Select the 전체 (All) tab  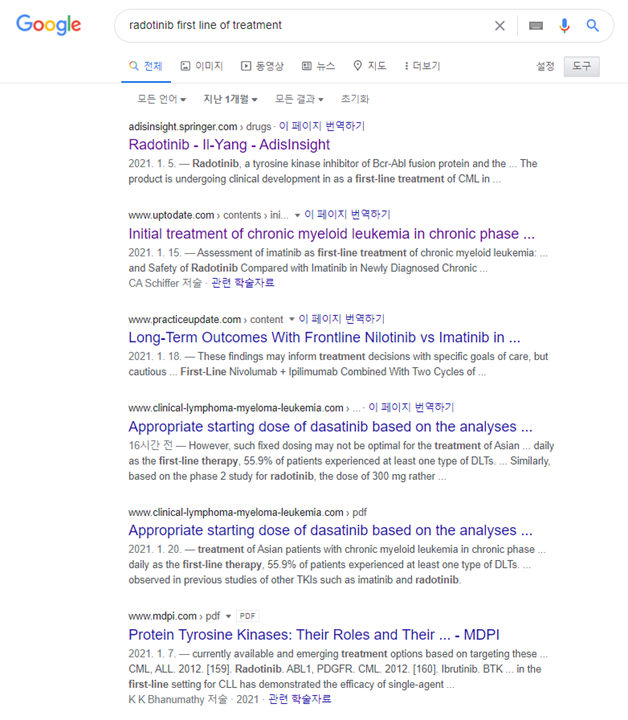click(146, 66)
